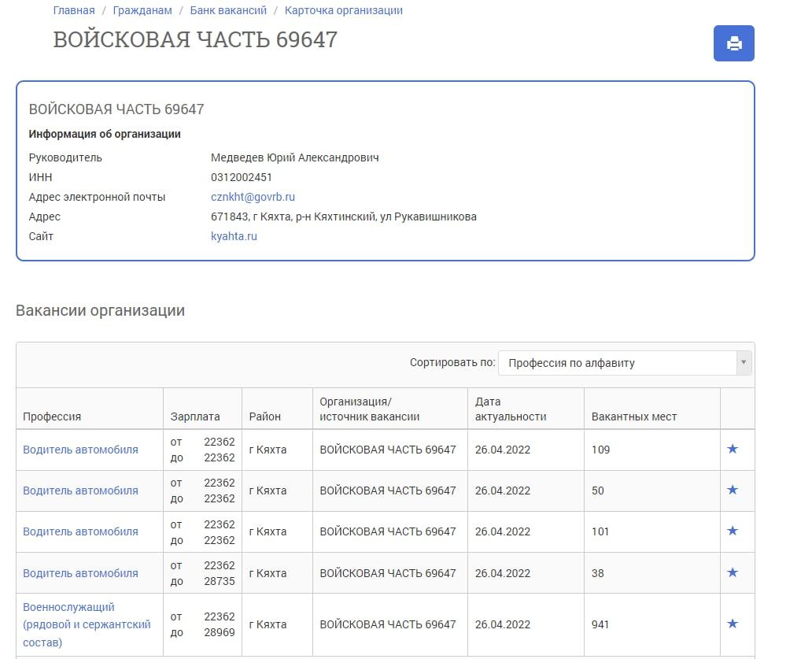Viewport: 812px width, 659px height.
Task: Click Карточка организации breadcrumb
Action: (x=342, y=10)
